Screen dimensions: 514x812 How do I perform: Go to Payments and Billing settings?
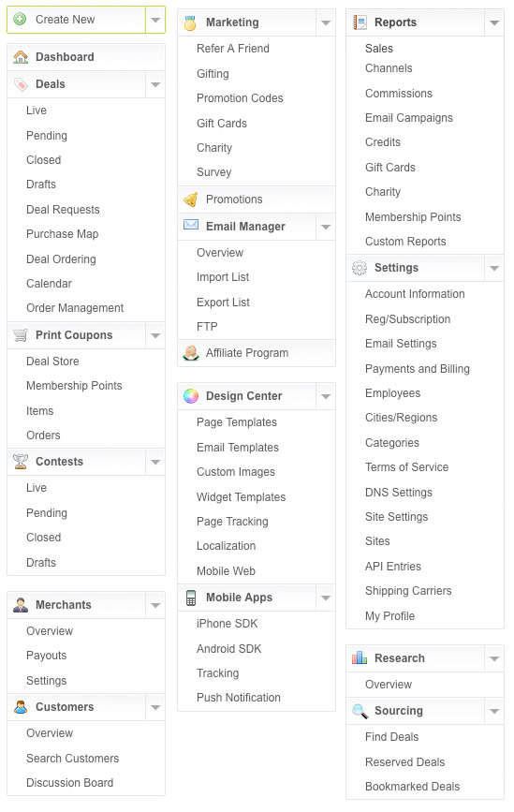tap(418, 369)
